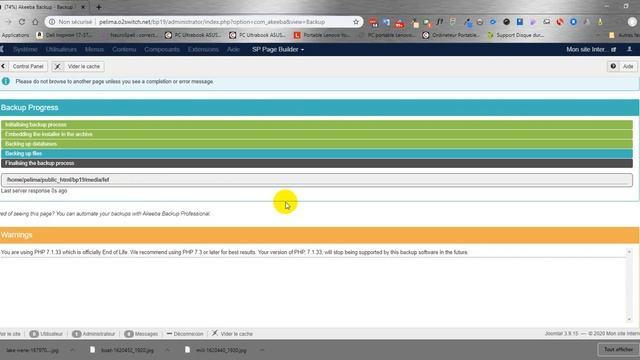The image size is (640, 360).
Task: Bookmark this page with the star icon
Action: [356, 22]
